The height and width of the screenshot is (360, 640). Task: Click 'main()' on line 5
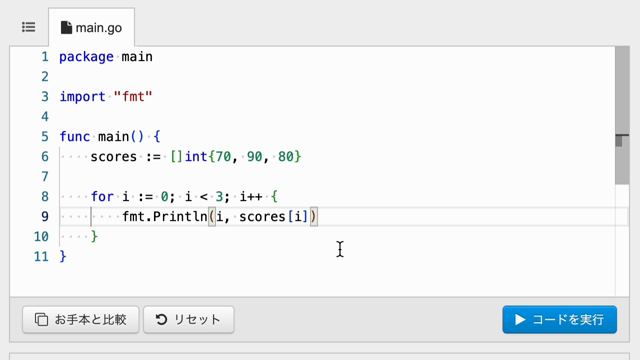(121, 137)
